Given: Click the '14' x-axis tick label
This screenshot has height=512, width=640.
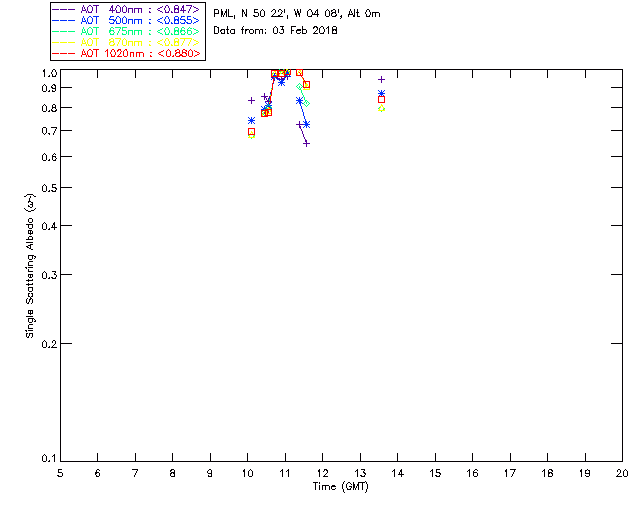Looking at the screenshot, I should point(398,473).
